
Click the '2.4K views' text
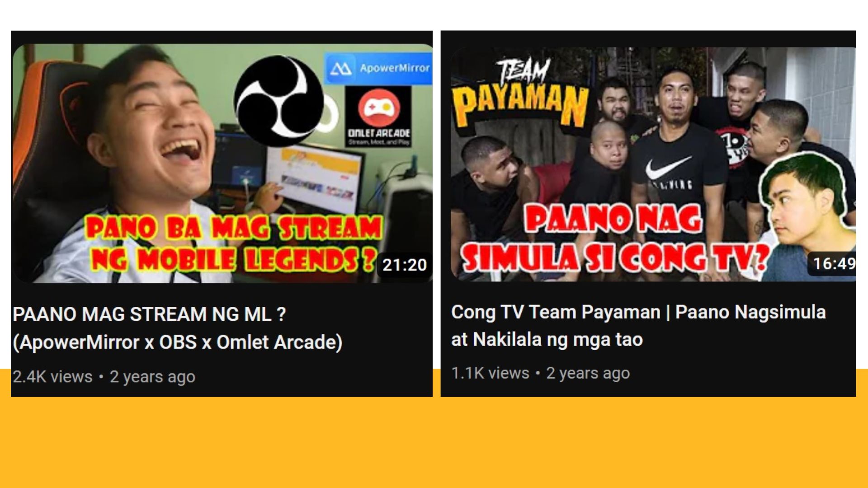(52, 376)
